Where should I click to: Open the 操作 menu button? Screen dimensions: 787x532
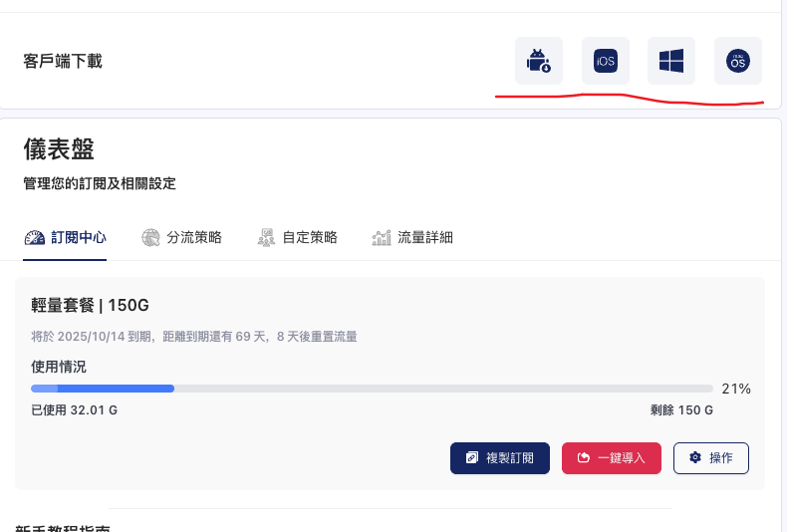[x=711, y=457]
